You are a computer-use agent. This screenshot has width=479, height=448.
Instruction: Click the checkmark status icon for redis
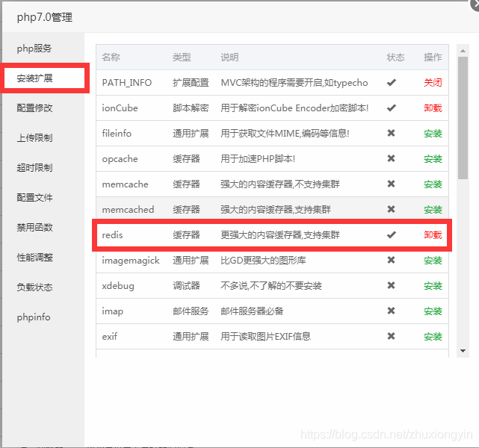point(391,235)
